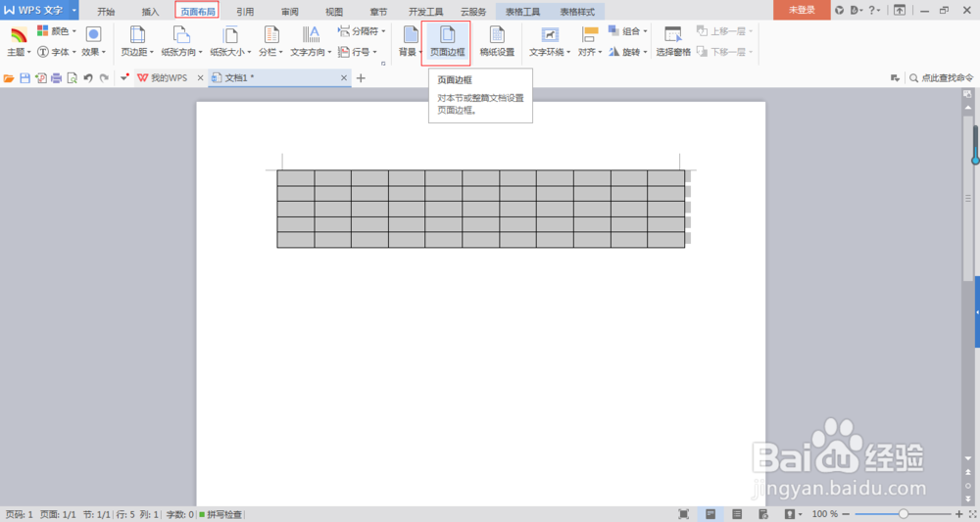Image resolution: width=980 pixels, height=522 pixels.
Task: Open 稿纸设置 manuscript paper settings
Action: click(x=497, y=42)
